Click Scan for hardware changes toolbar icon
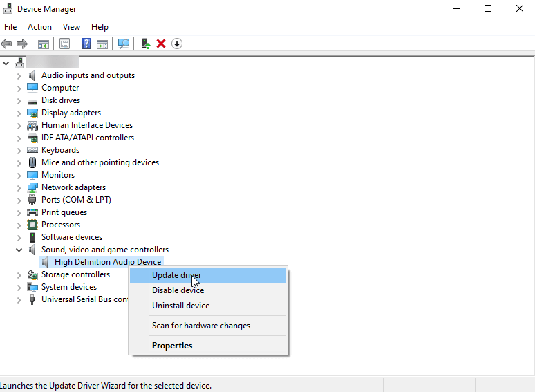 tap(124, 44)
